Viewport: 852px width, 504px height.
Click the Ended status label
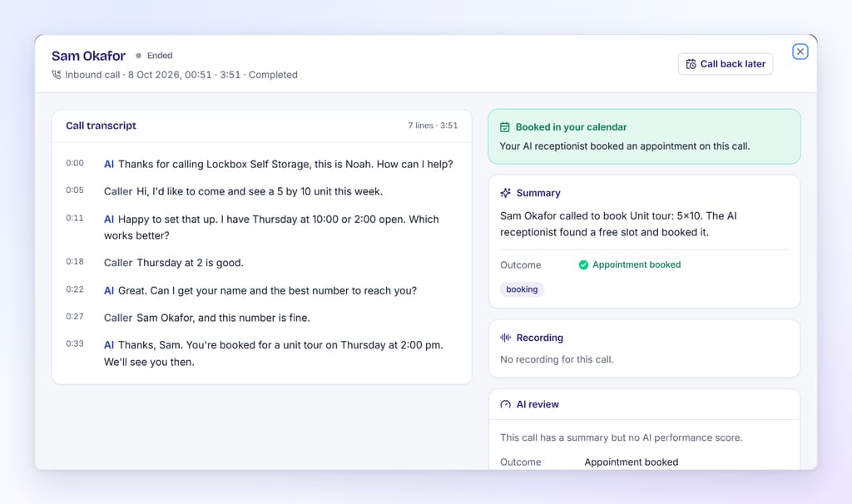coord(160,56)
